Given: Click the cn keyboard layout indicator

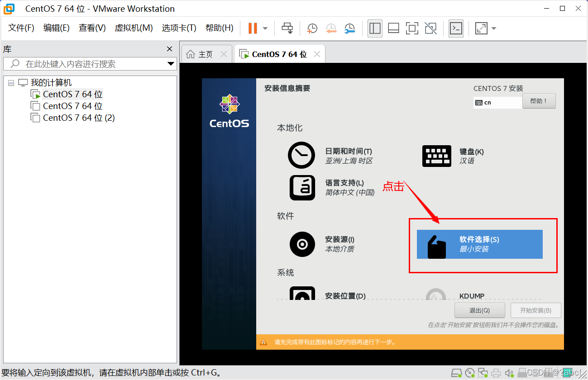Looking at the screenshot, I should point(497,103).
